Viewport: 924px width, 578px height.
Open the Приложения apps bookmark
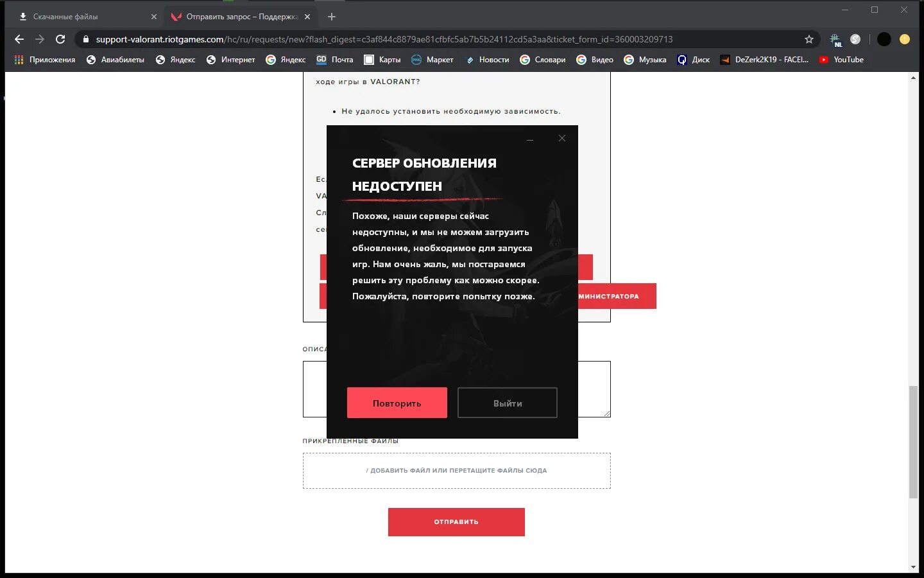click(x=45, y=60)
